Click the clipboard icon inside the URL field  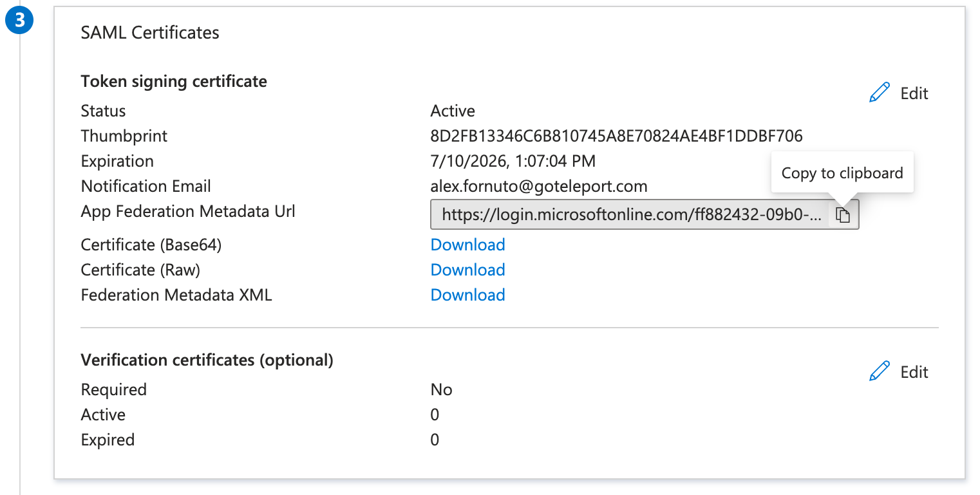coord(843,214)
